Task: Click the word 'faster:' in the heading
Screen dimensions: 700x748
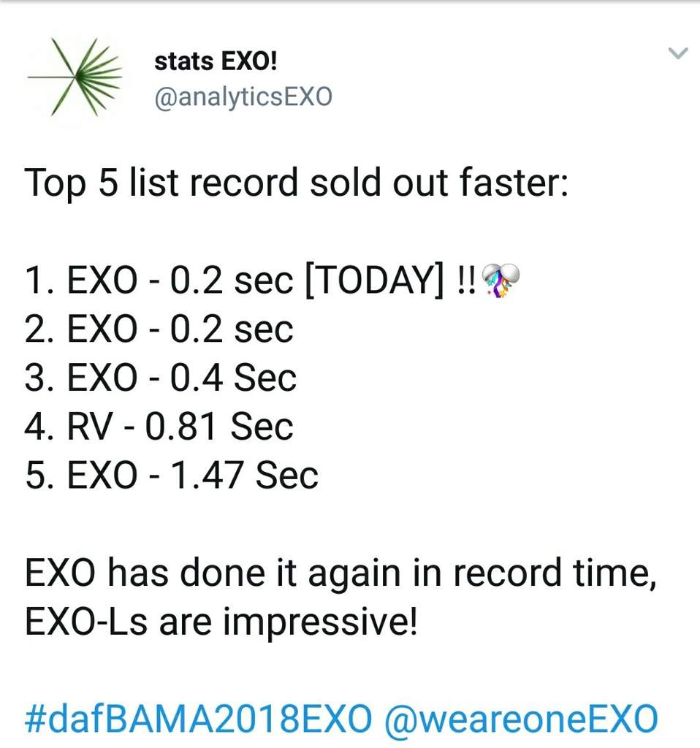Action: click(514, 182)
